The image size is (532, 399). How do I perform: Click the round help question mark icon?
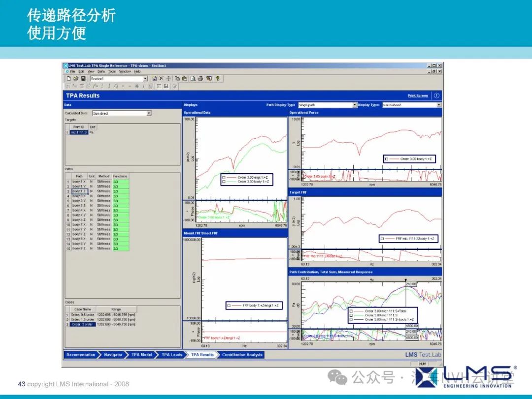[x=436, y=95]
